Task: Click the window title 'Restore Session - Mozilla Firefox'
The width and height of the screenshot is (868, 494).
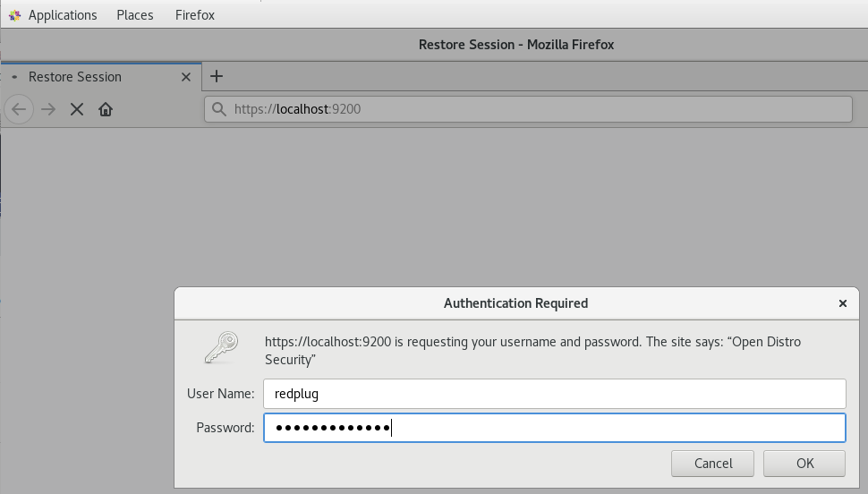Action: pos(516,45)
